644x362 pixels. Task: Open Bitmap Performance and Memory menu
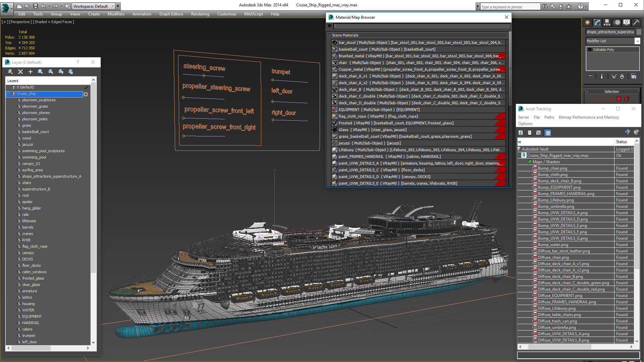point(589,117)
